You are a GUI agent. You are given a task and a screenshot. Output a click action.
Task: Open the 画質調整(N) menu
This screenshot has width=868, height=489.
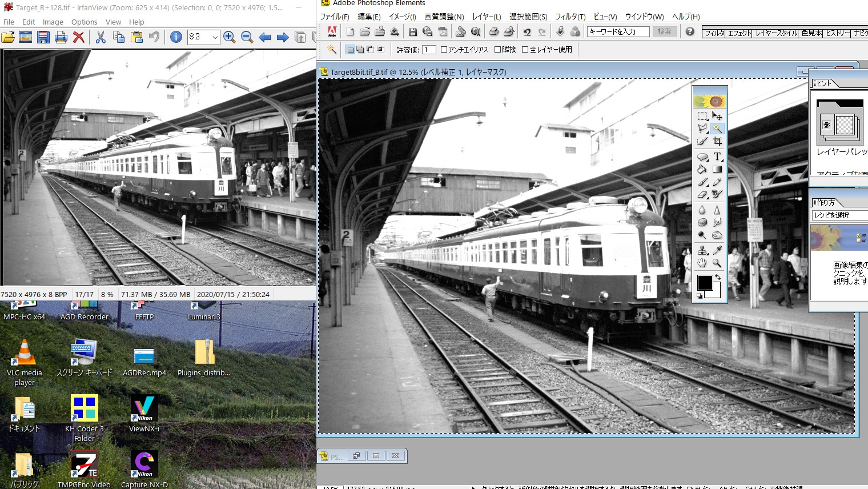pyautogui.click(x=444, y=17)
